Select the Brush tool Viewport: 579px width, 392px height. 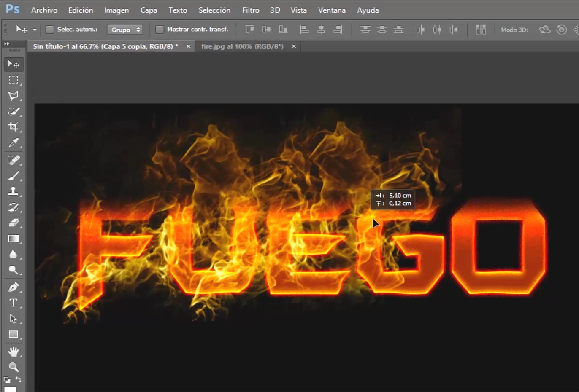click(x=14, y=176)
